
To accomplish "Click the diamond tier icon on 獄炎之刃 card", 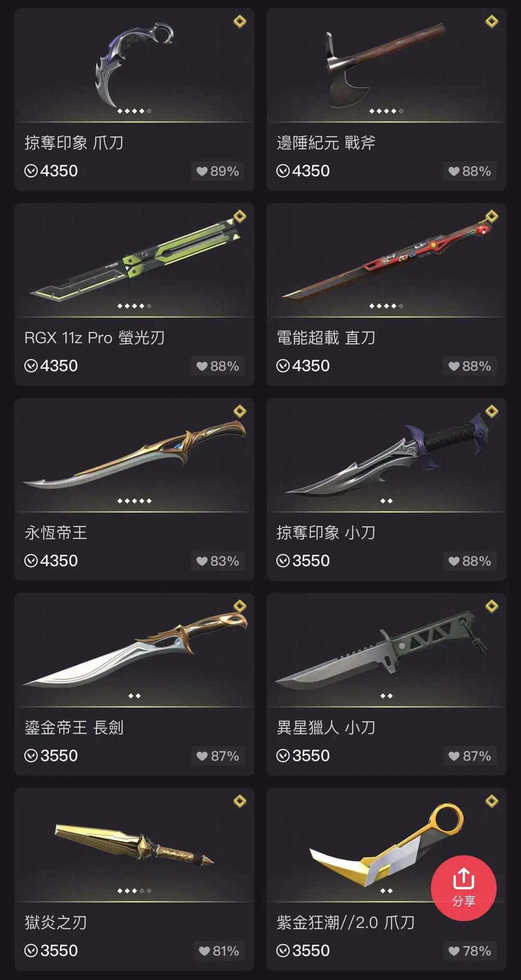I will click(240, 801).
